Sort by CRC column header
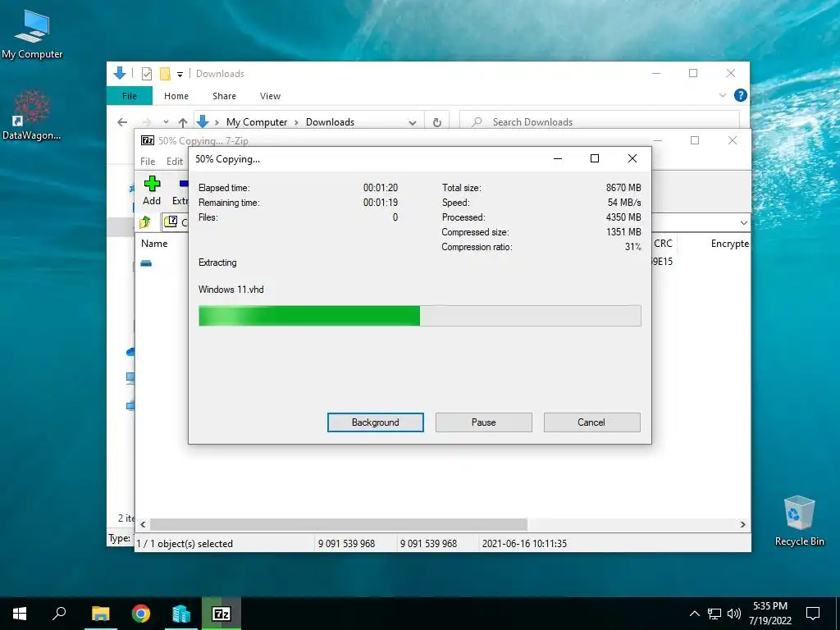Viewport: 840px width, 630px height. pyautogui.click(x=663, y=243)
